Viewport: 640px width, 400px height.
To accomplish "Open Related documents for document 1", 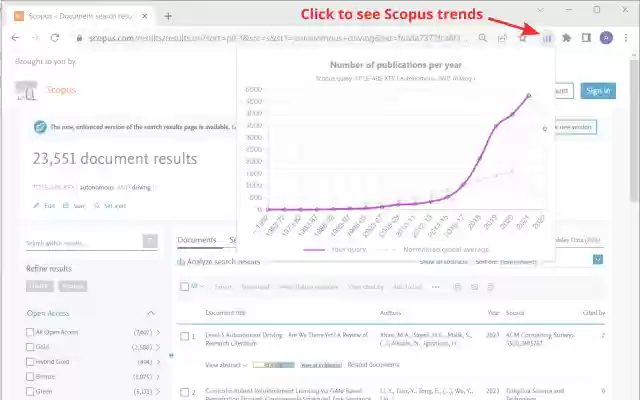I will 373,365.
